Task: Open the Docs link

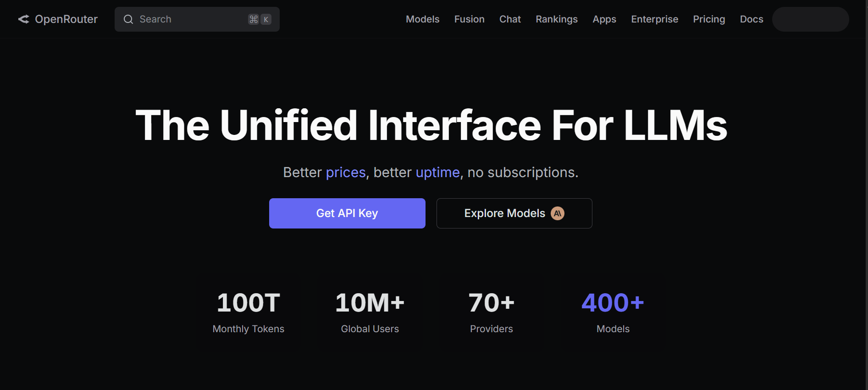Action: [x=752, y=19]
